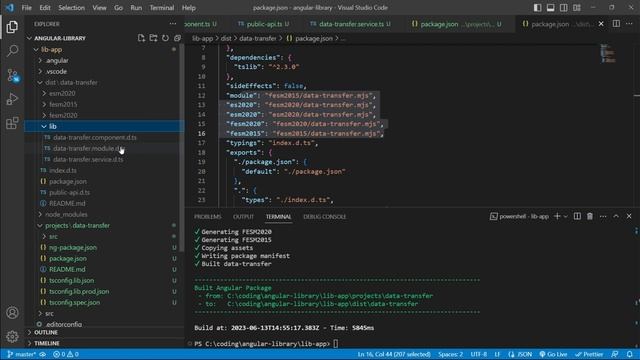Expand the esm2020 folder
The height and width of the screenshot is (360, 640).
tap(62, 93)
